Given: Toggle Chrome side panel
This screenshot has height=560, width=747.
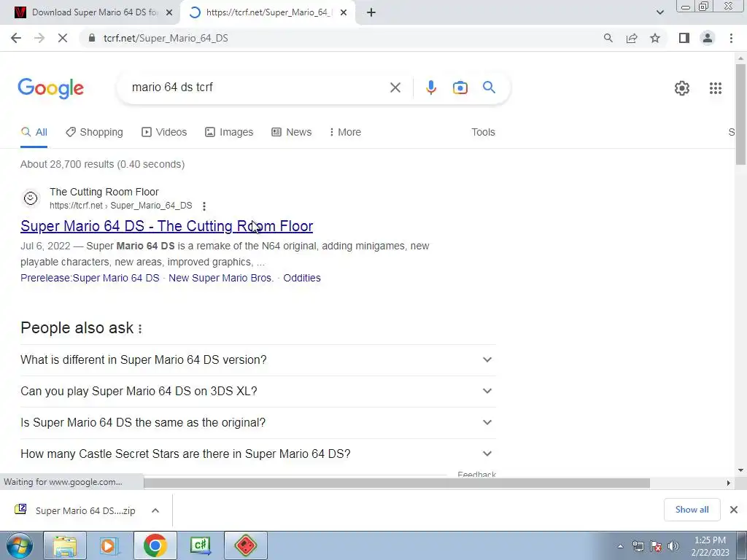Looking at the screenshot, I should 684,38.
